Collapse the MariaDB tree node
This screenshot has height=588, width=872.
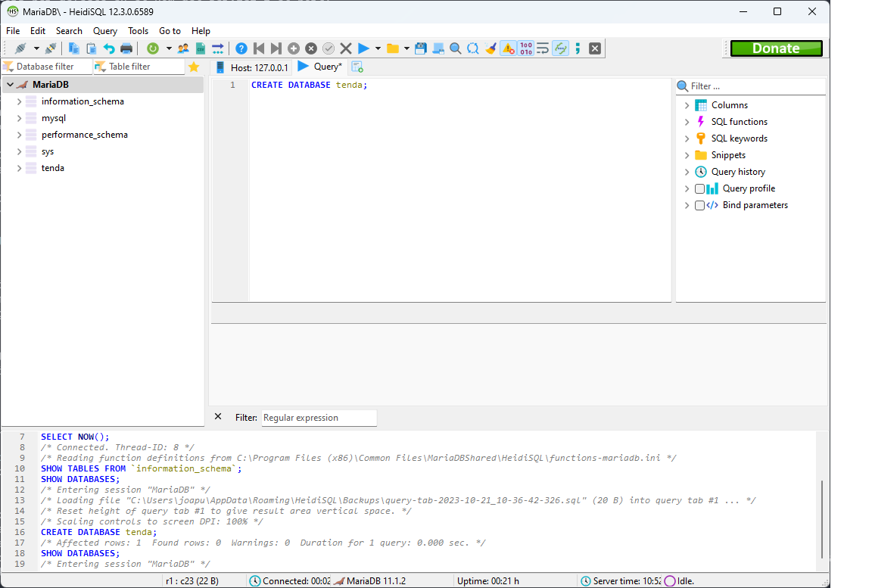(11, 85)
